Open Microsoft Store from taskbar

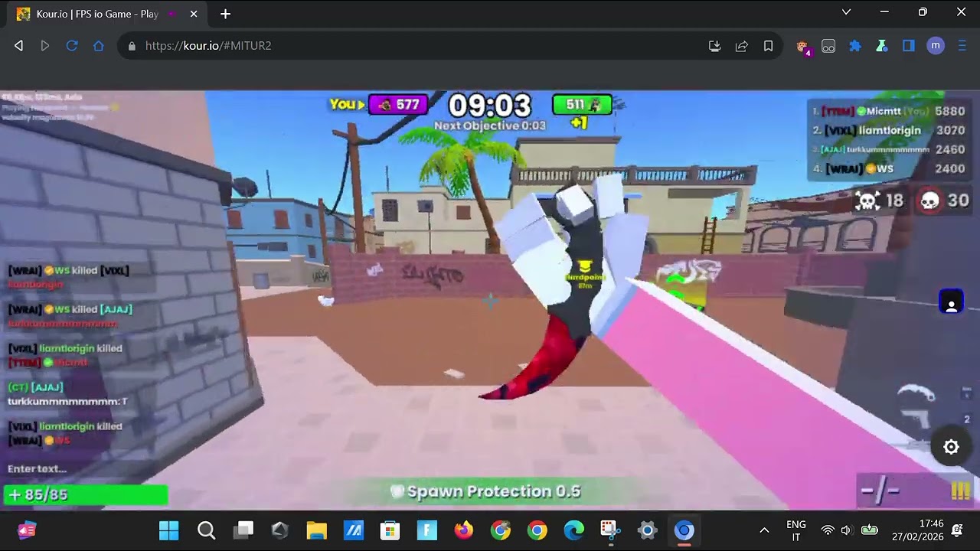[x=390, y=530]
